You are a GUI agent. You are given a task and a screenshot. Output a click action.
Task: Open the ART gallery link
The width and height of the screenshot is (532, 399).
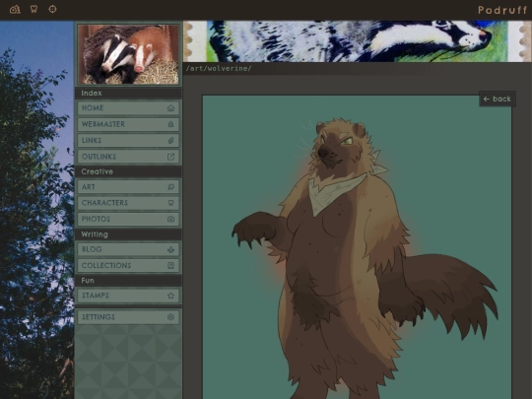click(128, 187)
